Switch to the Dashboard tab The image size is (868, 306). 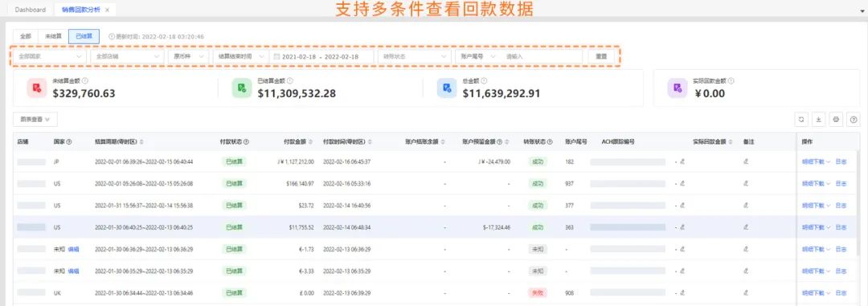[x=31, y=10]
